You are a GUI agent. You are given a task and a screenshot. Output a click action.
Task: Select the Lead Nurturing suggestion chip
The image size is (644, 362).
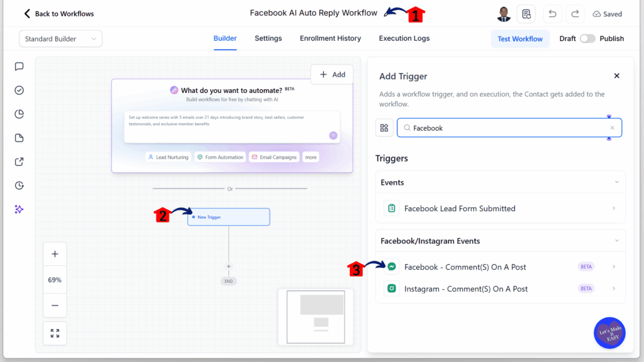pyautogui.click(x=169, y=157)
